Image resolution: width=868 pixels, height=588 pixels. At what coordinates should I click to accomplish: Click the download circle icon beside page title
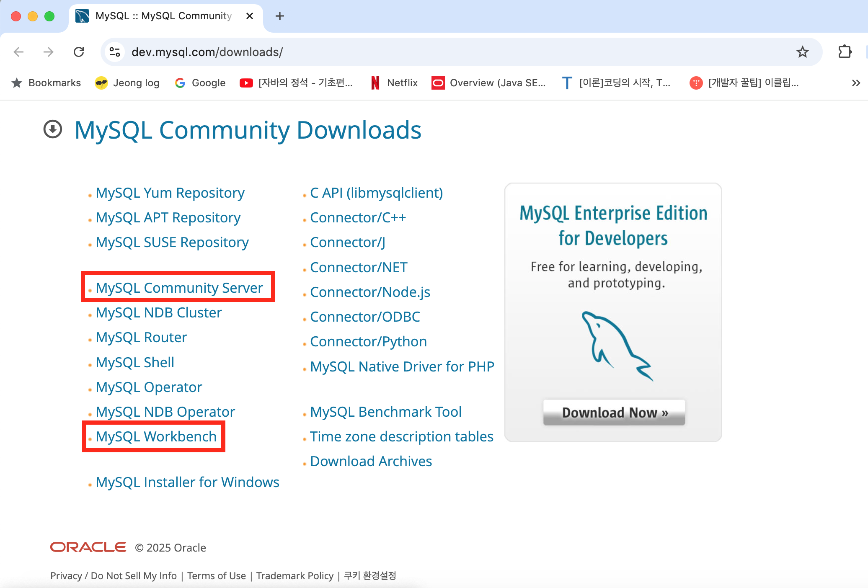point(53,129)
